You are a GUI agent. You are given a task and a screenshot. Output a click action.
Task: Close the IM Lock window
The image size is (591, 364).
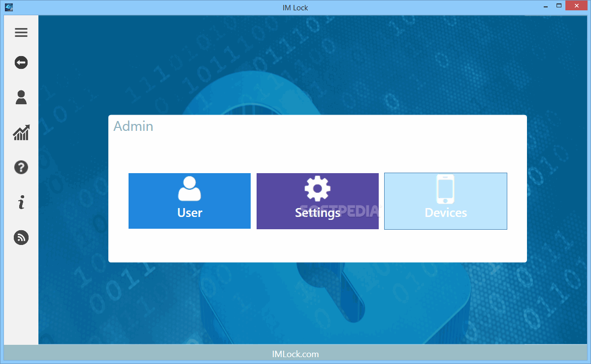coord(577,6)
